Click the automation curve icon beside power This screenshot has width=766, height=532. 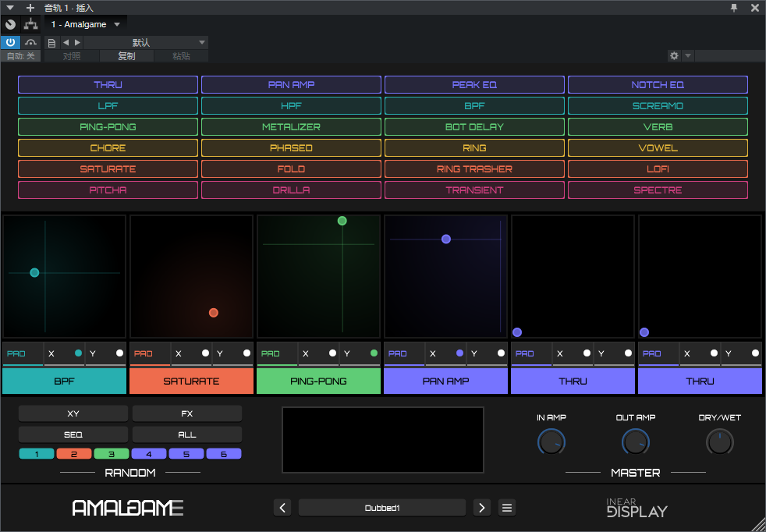[30, 42]
